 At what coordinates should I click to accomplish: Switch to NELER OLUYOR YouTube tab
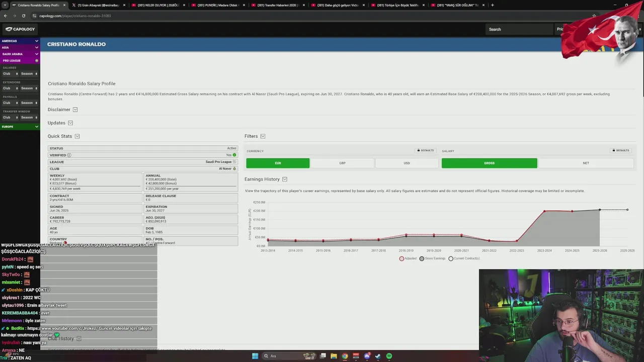[158, 5]
